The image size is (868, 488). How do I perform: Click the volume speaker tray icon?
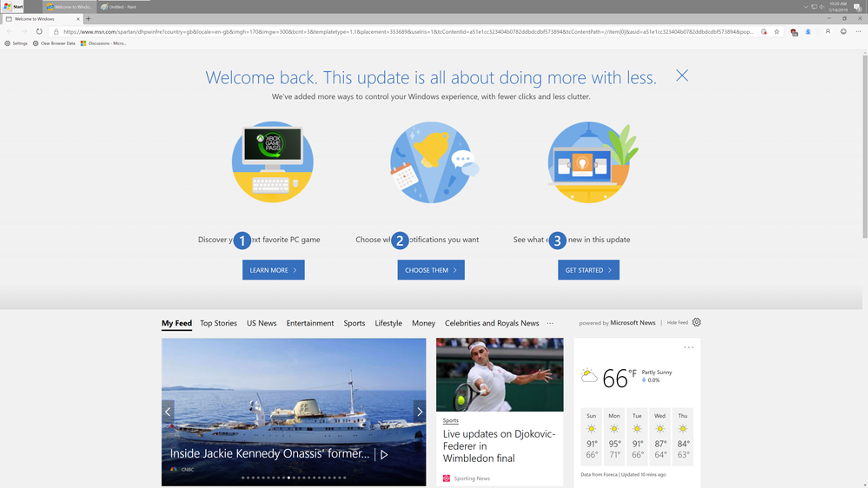coord(821,7)
